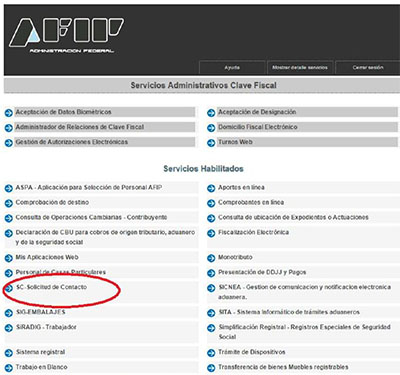Open Turnos Web service
Screen dimensions: 400x375
pos(235,142)
